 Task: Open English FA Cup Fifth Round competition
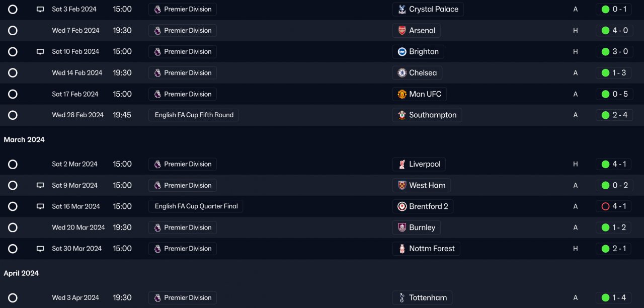(x=194, y=115)
